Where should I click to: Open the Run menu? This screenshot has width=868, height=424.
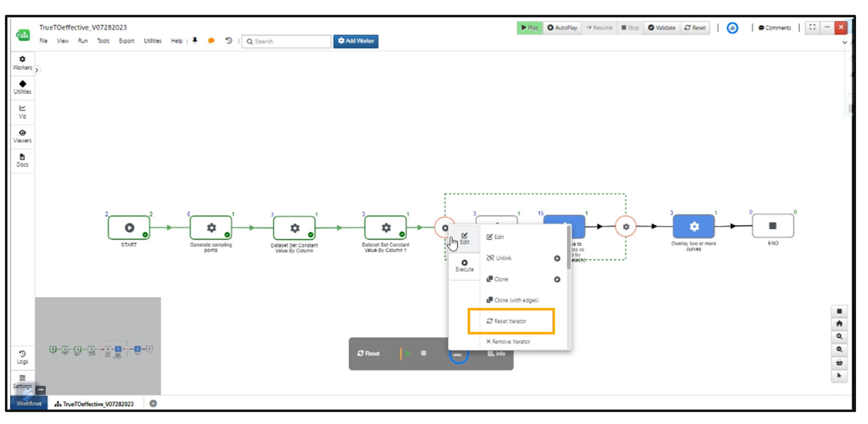83,41
